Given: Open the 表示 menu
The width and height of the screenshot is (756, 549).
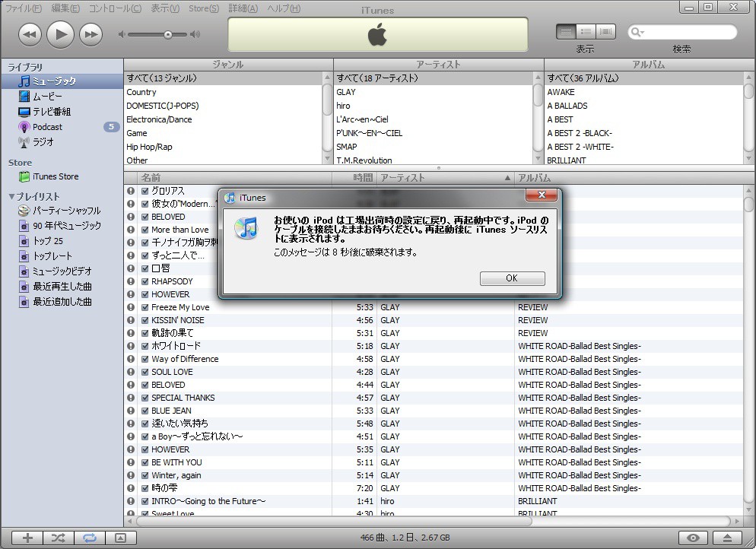Looking at the screenshot, I should pos(165,8).
